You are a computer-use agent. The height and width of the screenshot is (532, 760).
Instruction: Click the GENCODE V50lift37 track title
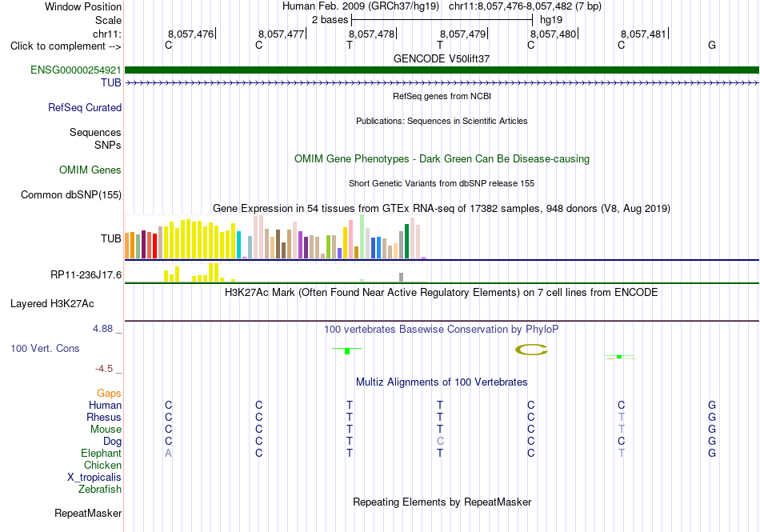coord(442,58)
